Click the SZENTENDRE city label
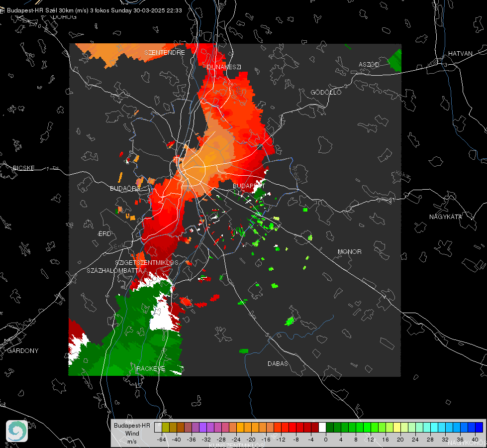487x448 pixels. 165,53
